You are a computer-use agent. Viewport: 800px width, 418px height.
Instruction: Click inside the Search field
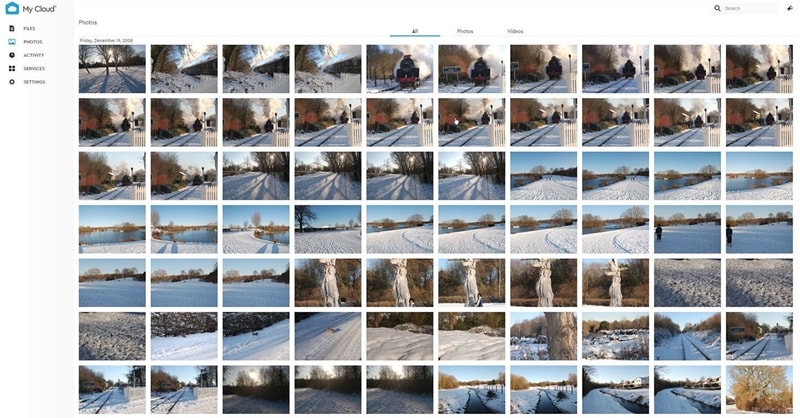click(750, 8)
